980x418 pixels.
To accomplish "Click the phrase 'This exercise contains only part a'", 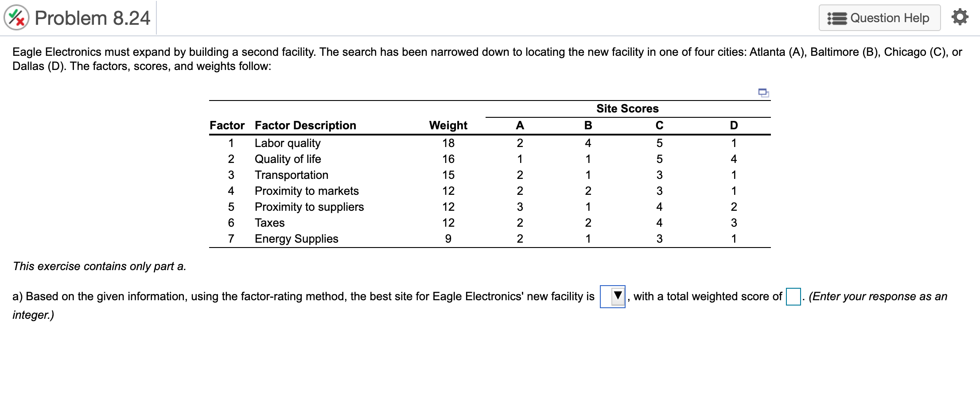I will (x=100, y=266).
